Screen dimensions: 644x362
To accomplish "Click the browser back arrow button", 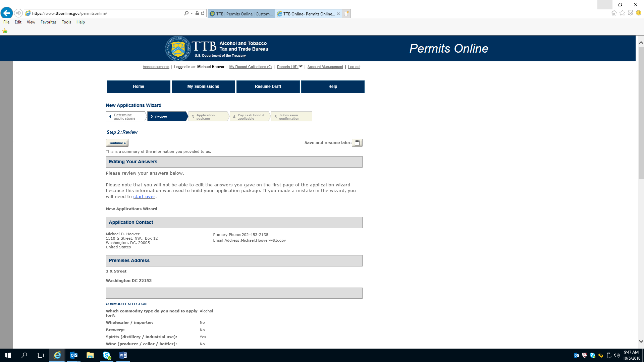I will point(7,13).
